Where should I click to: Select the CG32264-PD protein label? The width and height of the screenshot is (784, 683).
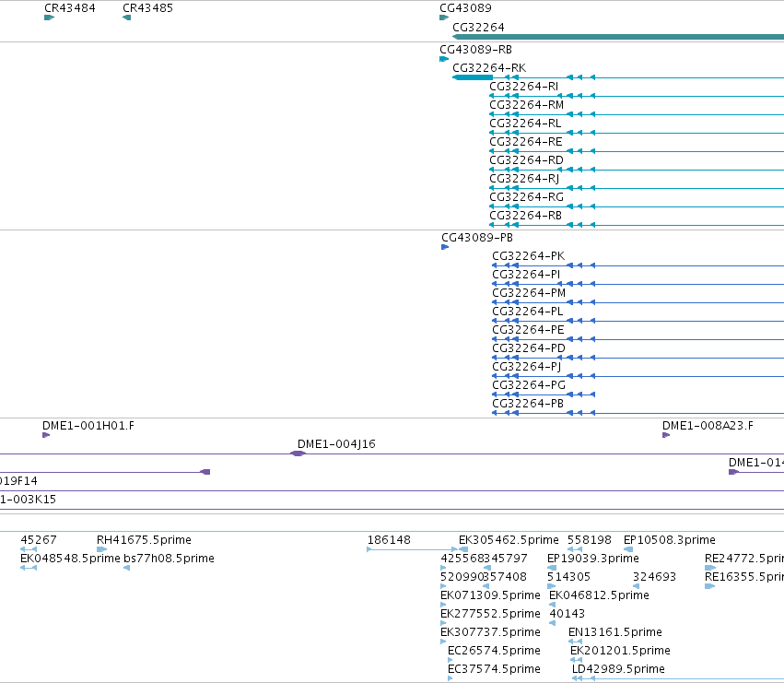[x=529, y=348]
